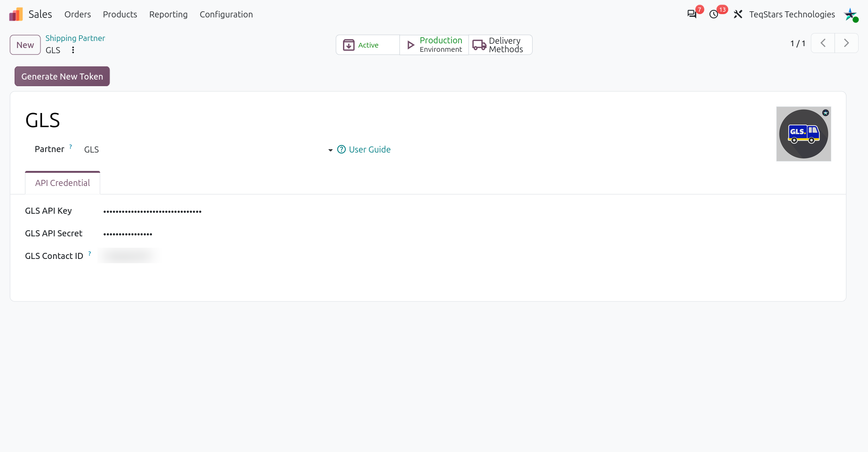This screenshot has height=452, width=868.
Task: Click Generate New Token button
Action: (62, 76)
